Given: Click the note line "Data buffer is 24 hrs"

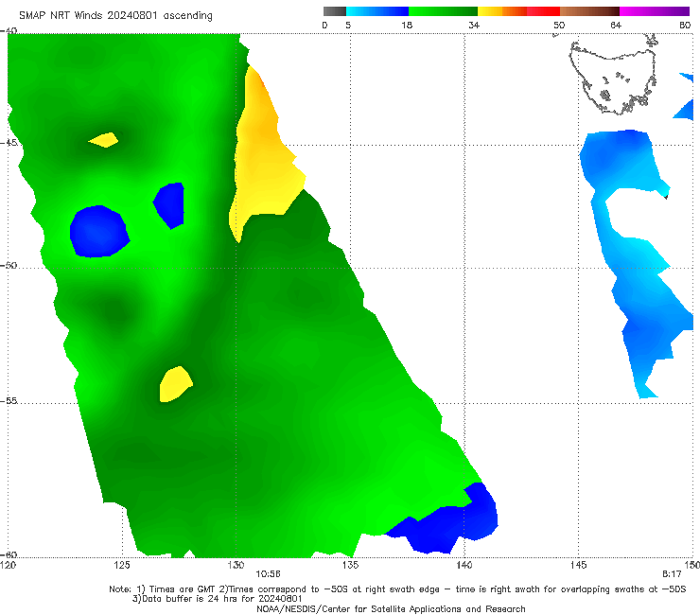Looking at the screenshot, I should pyautogui.click(x=218, y=599).
